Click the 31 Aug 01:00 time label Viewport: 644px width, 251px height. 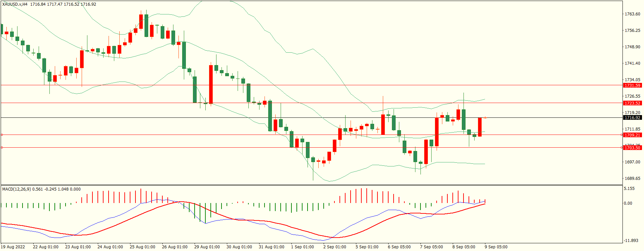coord(272,247)
